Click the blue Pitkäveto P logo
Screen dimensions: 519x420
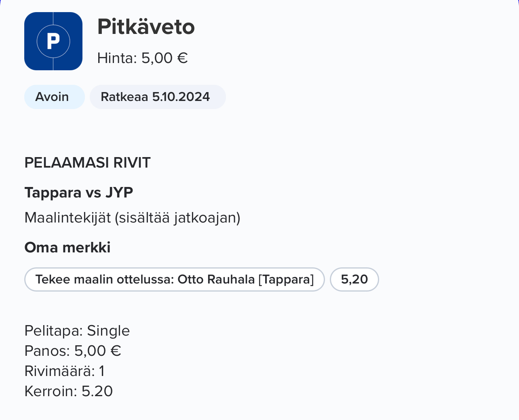(53, 41)
